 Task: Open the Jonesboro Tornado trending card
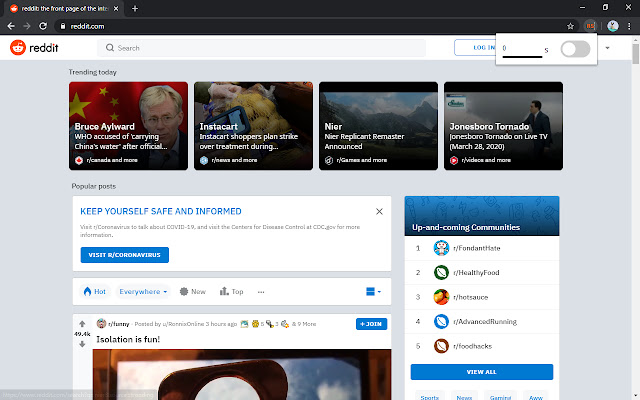(503, 126)
